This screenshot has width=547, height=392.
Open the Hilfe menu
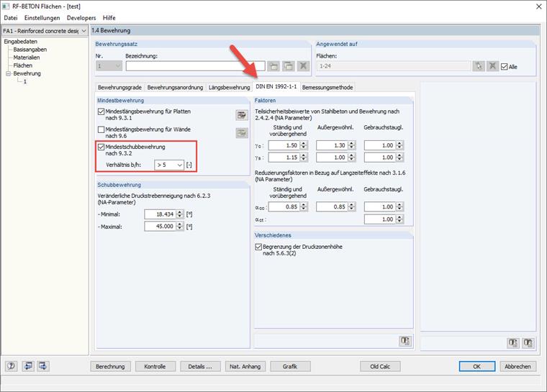[x=109, y=18]
